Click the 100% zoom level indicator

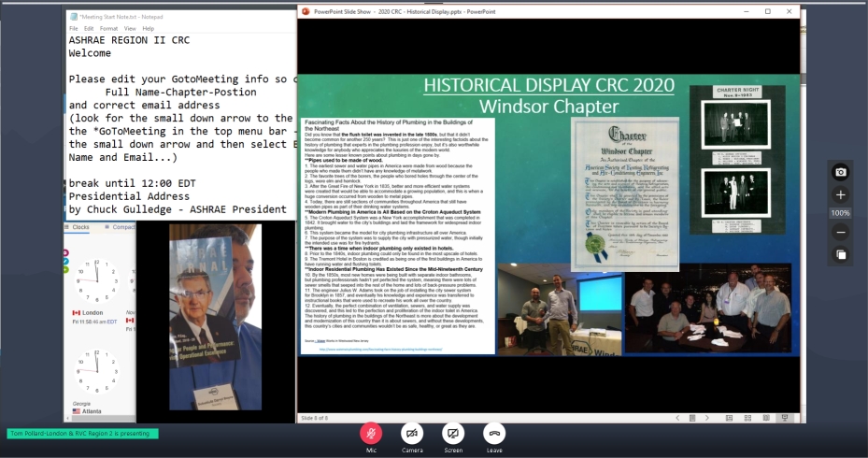point(840,213)
